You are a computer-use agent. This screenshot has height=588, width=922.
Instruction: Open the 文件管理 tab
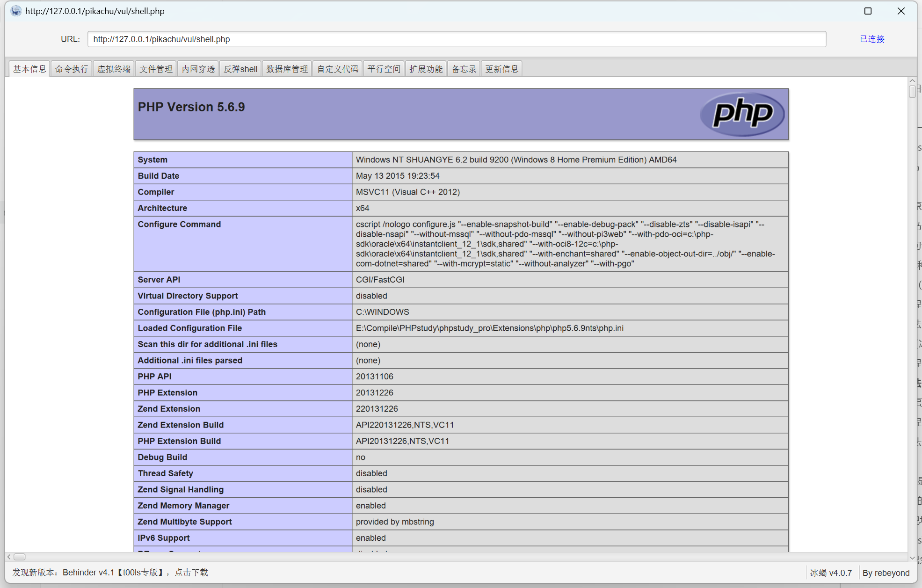coord(156,69)
